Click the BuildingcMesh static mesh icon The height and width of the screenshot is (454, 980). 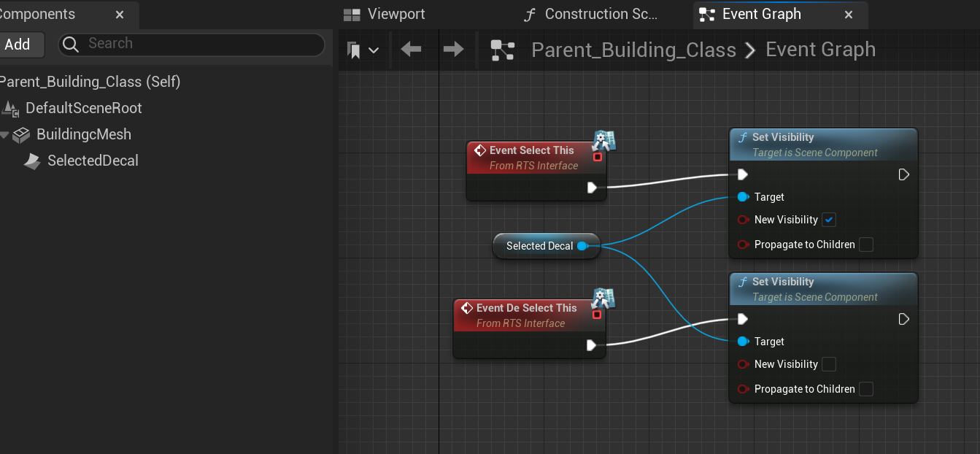tap(22, 135)
